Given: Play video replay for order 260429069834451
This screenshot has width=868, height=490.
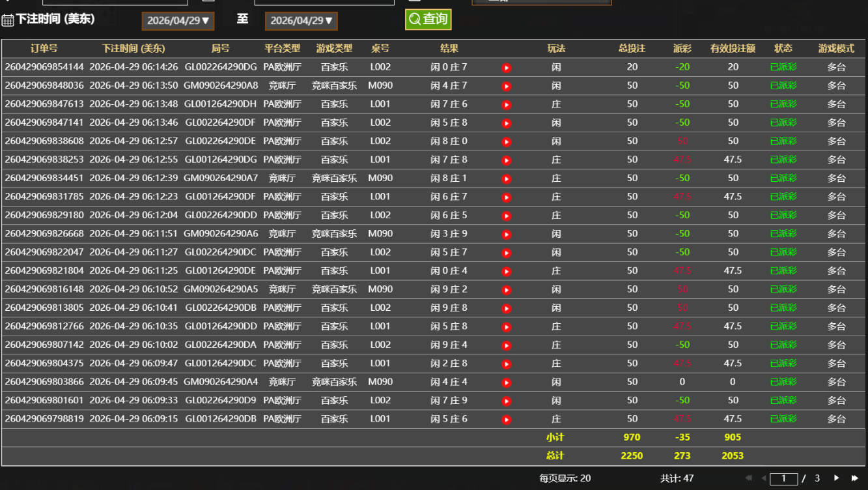Looking at the screenshot, I should (507, 179).
